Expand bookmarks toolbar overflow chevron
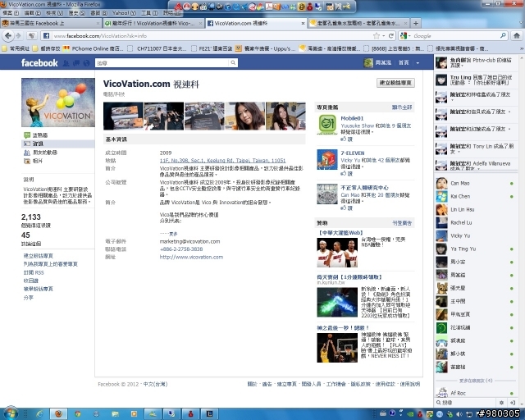This screenshot has width=525, height=420. coord(521,48)
